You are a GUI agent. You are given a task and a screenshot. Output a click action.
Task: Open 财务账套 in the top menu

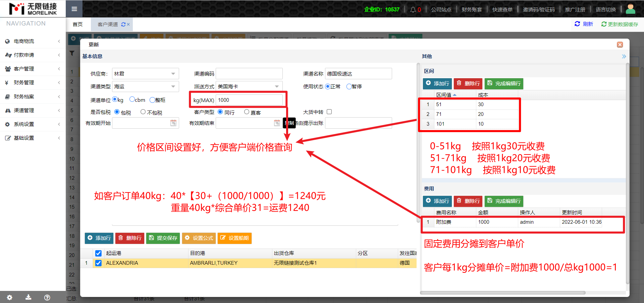(472, 9)
